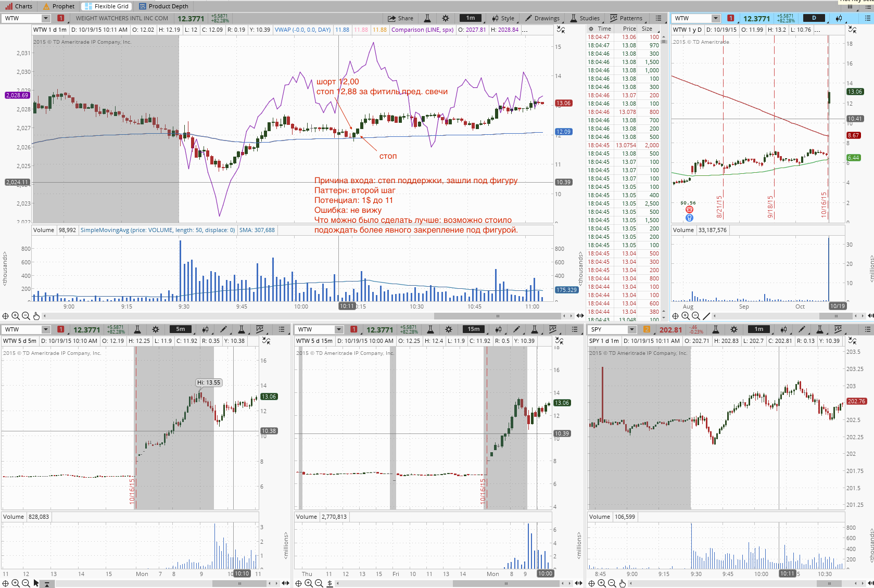Open the Style menu
Screen dimensions: 874x588
click(x=503, y=18)
